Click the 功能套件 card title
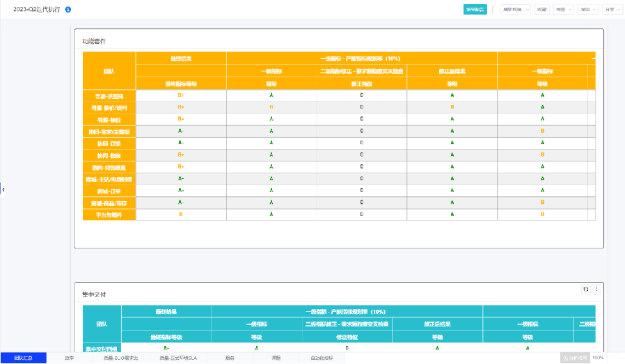The image size is (625, 364). pos(94,41)
